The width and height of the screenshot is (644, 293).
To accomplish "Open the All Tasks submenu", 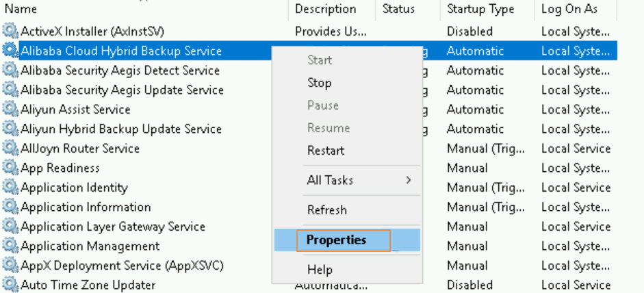I will 347,180.
